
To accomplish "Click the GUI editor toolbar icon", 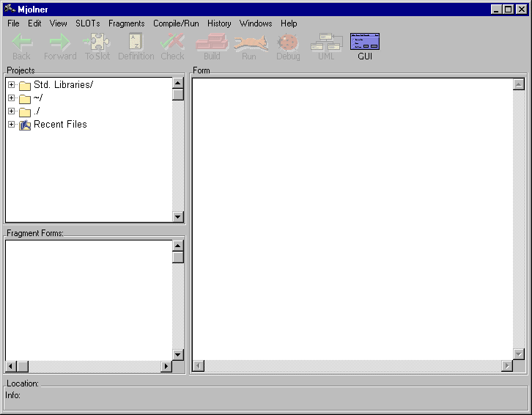I will point(365,43).
